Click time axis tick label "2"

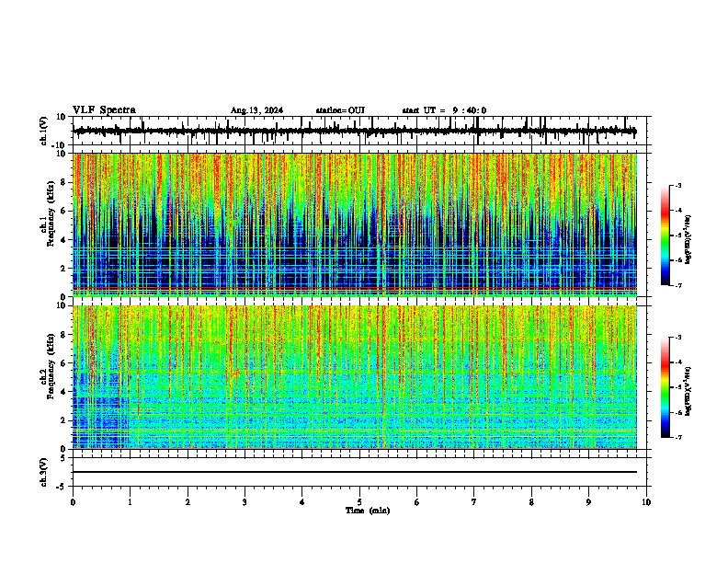click(188, 502)
